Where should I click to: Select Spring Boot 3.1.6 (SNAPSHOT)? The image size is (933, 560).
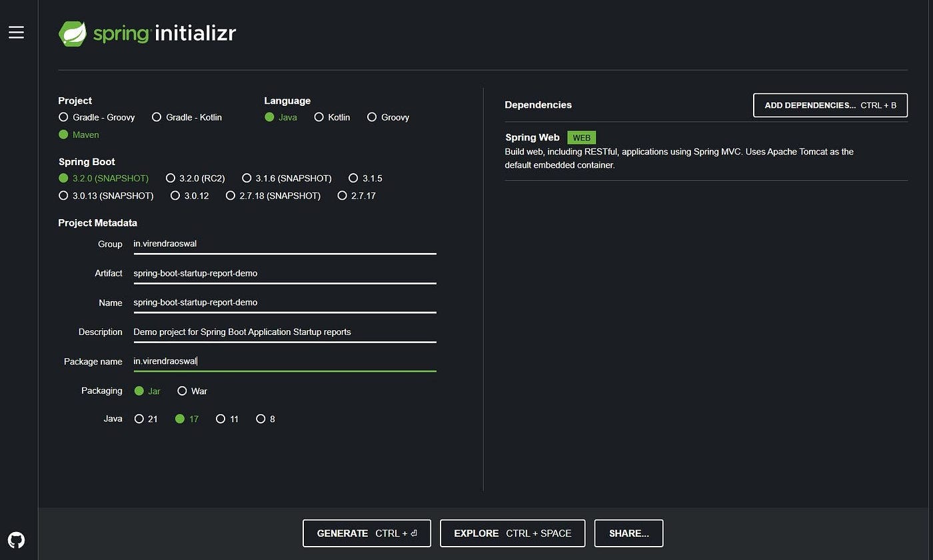(287, 178)
